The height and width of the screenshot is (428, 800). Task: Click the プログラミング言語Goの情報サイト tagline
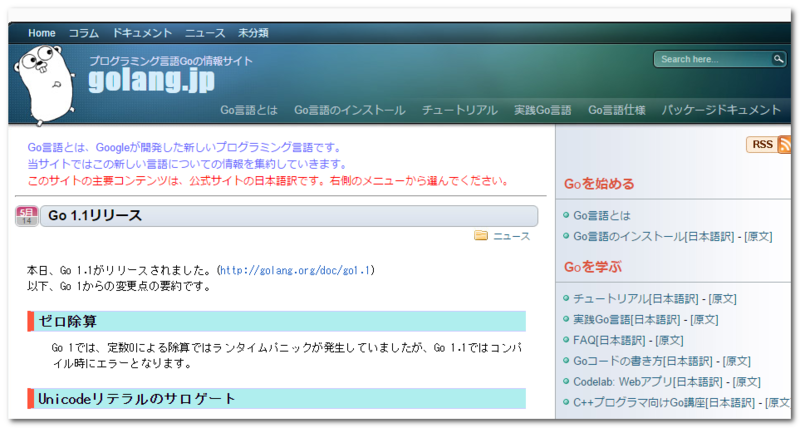(171, 61)
